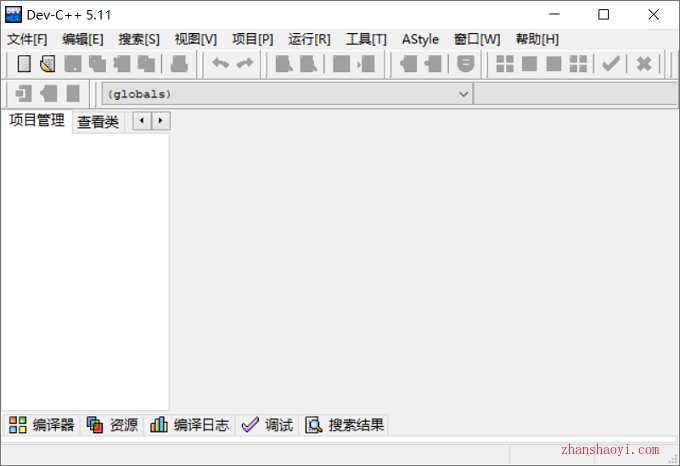Open the 文件[F] menu

[x=27, y=39]
